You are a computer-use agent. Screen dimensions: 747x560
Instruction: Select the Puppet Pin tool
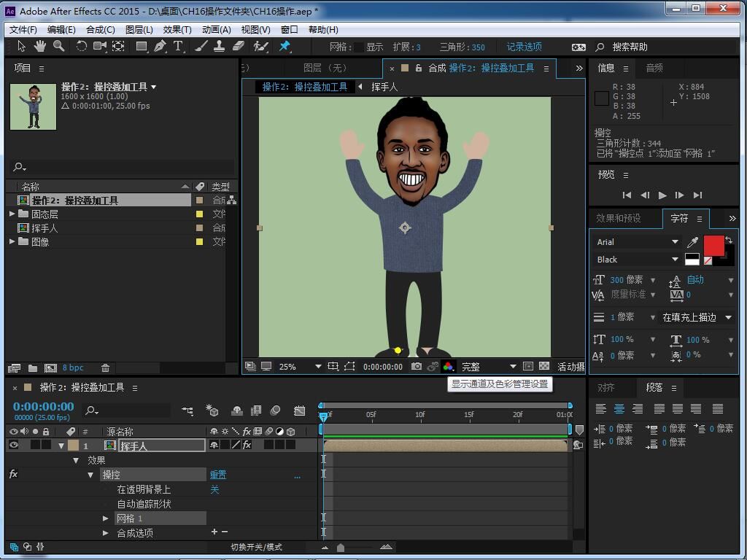pyautogui.click(x=285, y=46)
